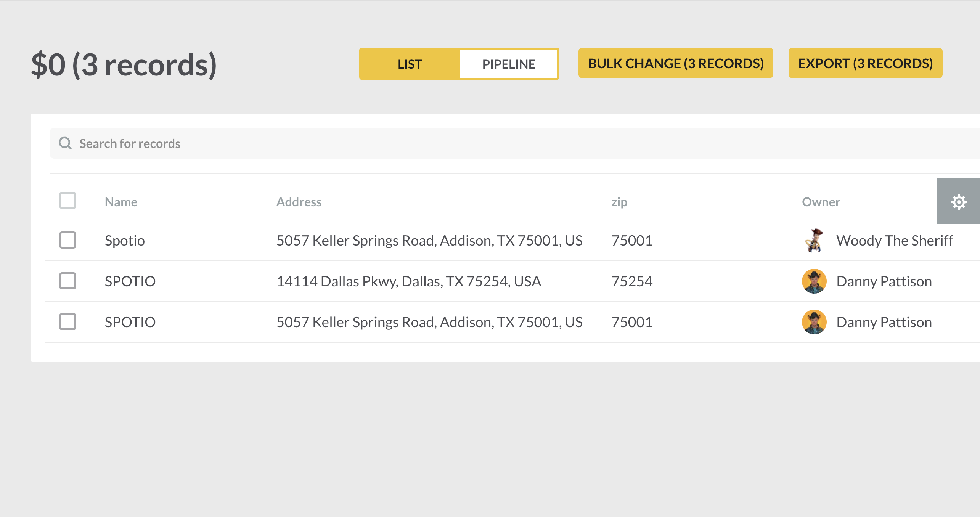Click zip 75001 in last row
Viewport: 980px width, 517px height.
(632, 322)
